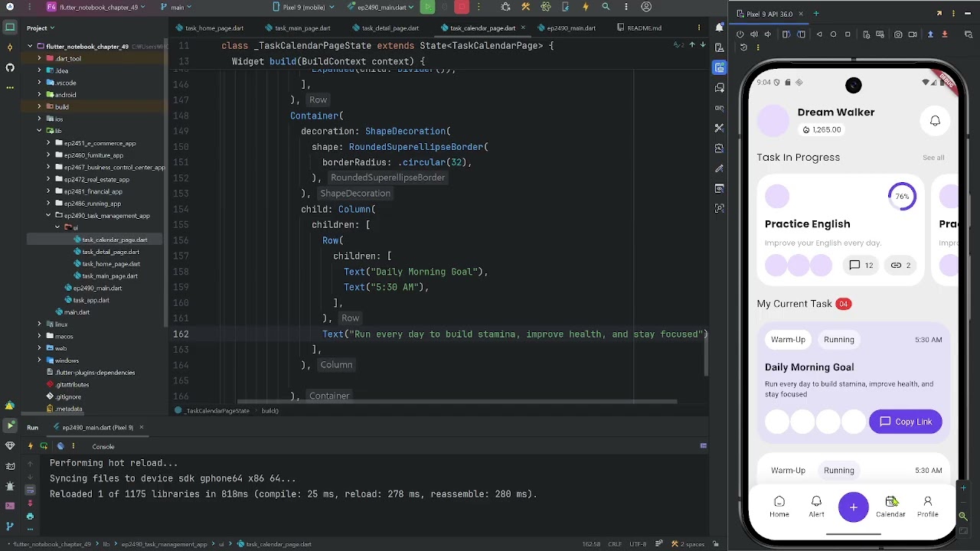Expand the ep2481_financial_app folder
Screen dimensions: 980x551
click(48, 191)
